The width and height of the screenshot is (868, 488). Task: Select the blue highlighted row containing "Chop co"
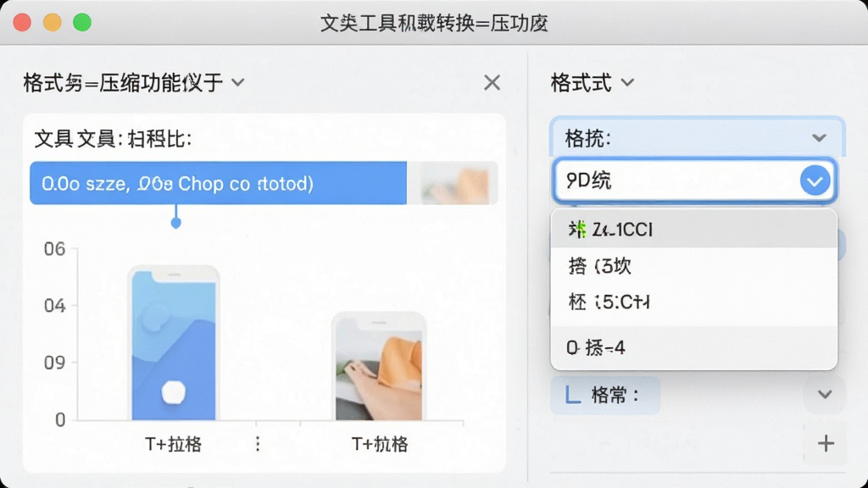tap(218, 183)
